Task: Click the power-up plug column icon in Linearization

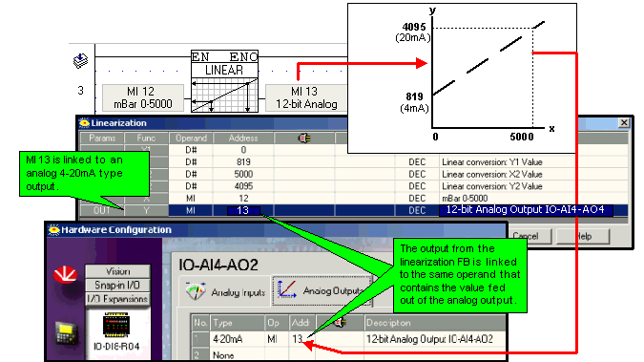Action: coord(304,138)
